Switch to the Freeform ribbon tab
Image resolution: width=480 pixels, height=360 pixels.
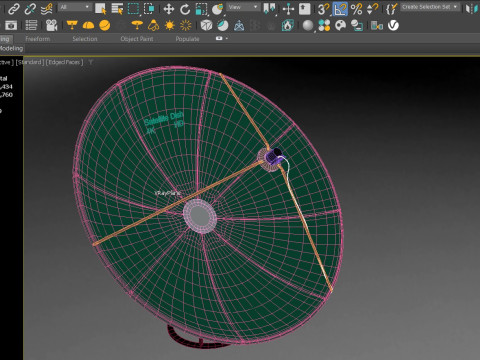pos(38,39)
